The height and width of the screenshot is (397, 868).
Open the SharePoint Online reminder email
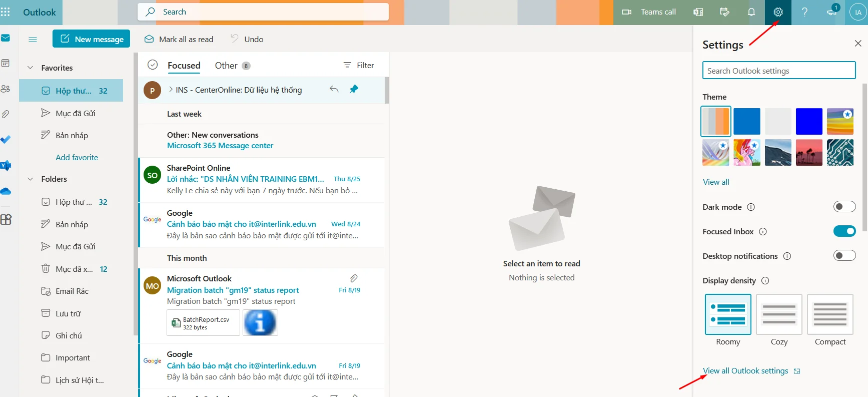[x=262, y=180]
